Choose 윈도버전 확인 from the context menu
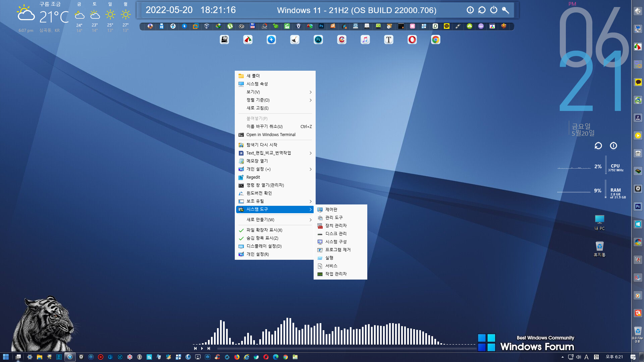This screenshot has width=644, height=362. click(x=275, y=193)
